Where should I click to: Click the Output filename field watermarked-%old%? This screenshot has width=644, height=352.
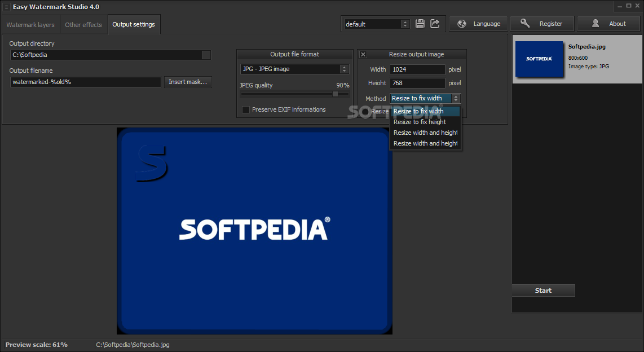(85, 82)
